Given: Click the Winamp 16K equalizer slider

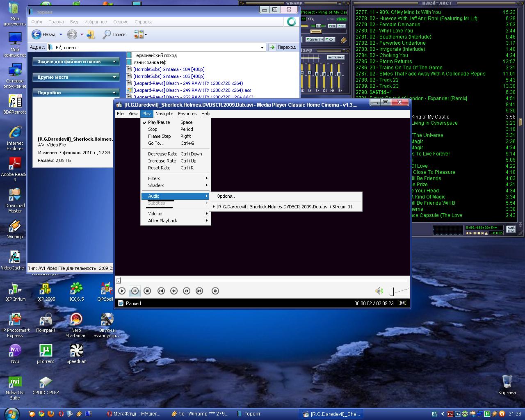Looking at the screenshot, I should tap(340, 75).
